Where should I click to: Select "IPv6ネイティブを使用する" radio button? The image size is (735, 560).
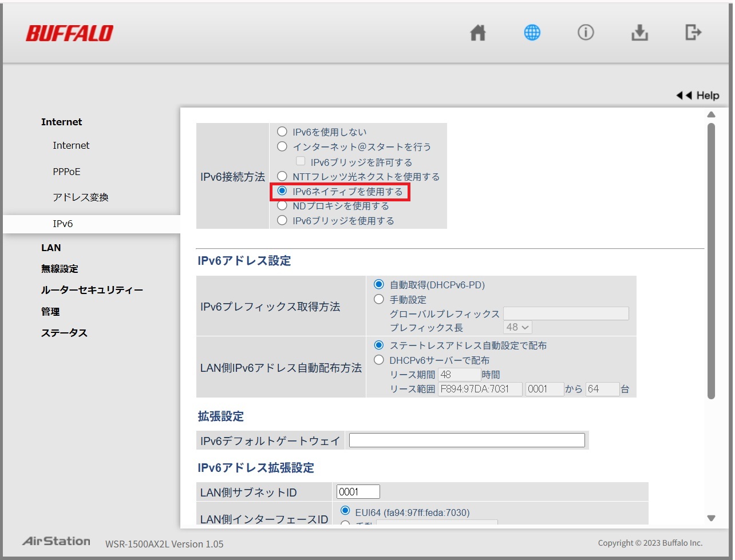click(282, 191)
